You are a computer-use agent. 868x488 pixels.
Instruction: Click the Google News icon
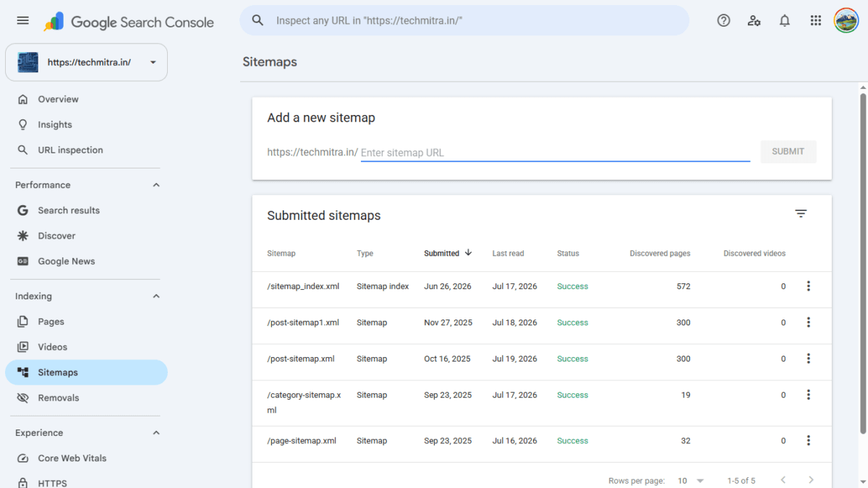(x=23, y=261)
